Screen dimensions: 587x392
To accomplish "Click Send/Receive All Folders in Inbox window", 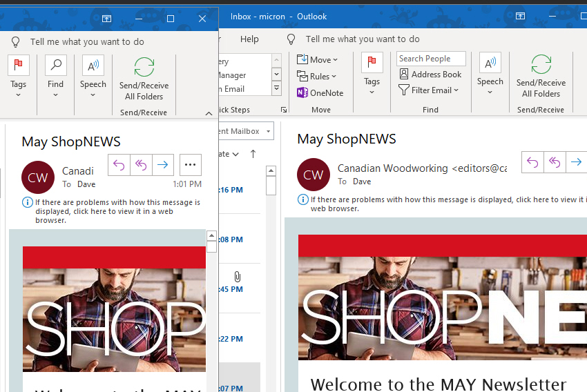I will tap(541, 77).
